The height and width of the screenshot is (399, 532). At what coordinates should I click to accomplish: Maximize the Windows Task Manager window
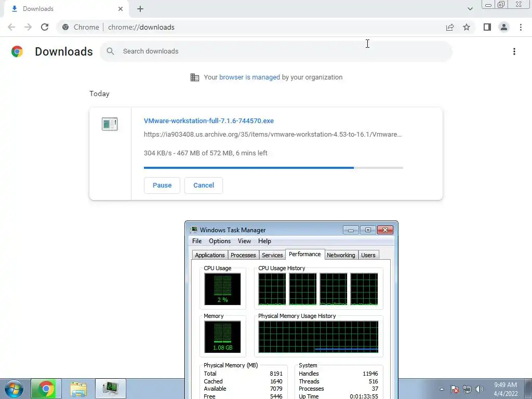[368, 230]
